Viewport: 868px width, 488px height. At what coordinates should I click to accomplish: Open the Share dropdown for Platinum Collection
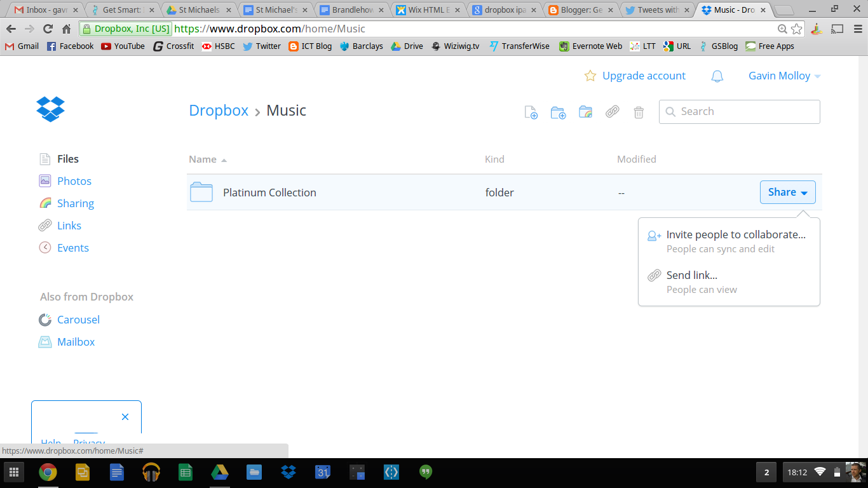click(x=788, y=193)
